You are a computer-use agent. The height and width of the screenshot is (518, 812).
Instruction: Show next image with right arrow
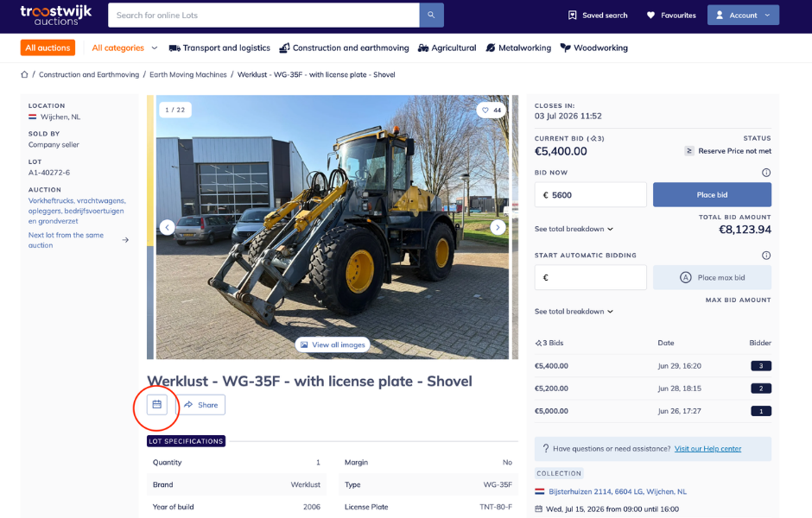[498, 227]
